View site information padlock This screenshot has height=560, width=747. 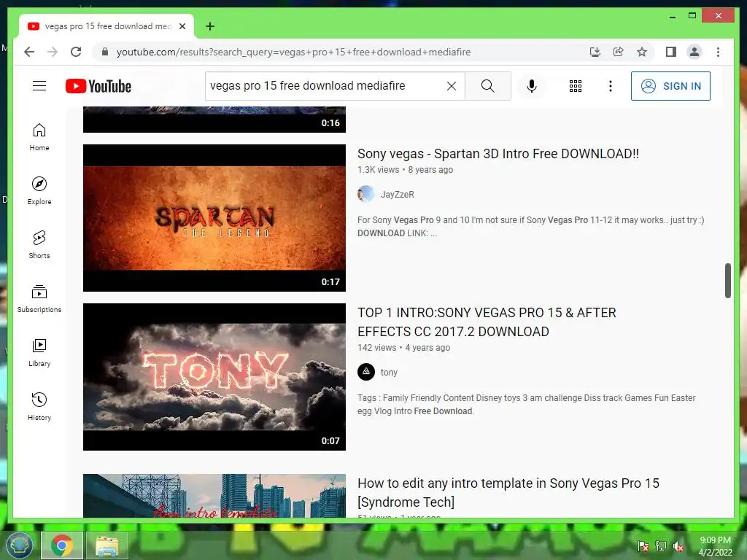click(x=105, y=52)
